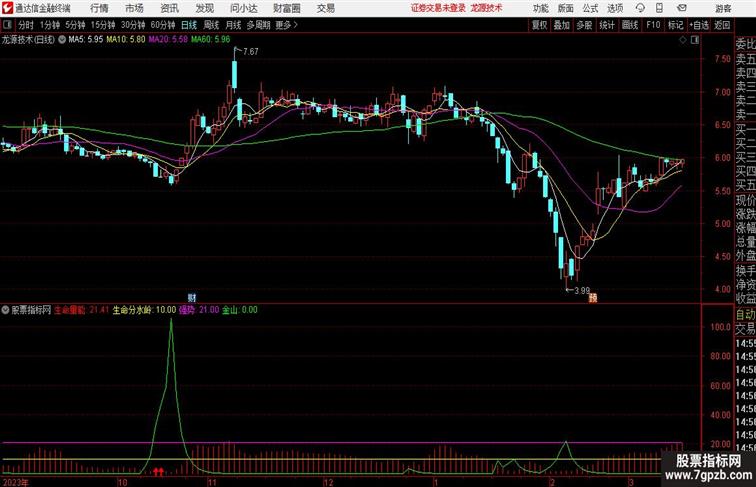The width and height of the screenshot is (756, 487).
Task: Click the 强势: 21.00 indicator label
Action: tap(199, 310)
